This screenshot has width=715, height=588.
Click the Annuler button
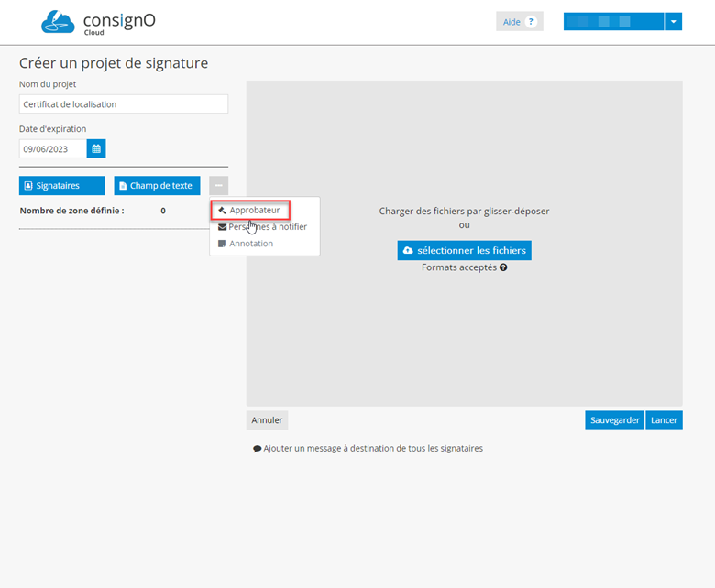(x=267, y=420)
